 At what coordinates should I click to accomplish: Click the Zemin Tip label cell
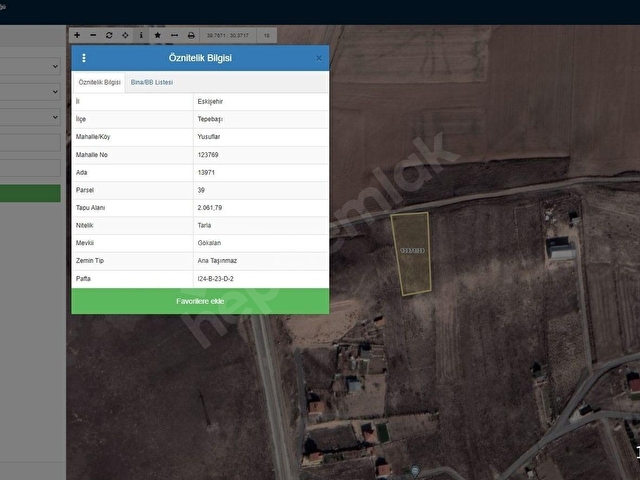coord(132,261)
